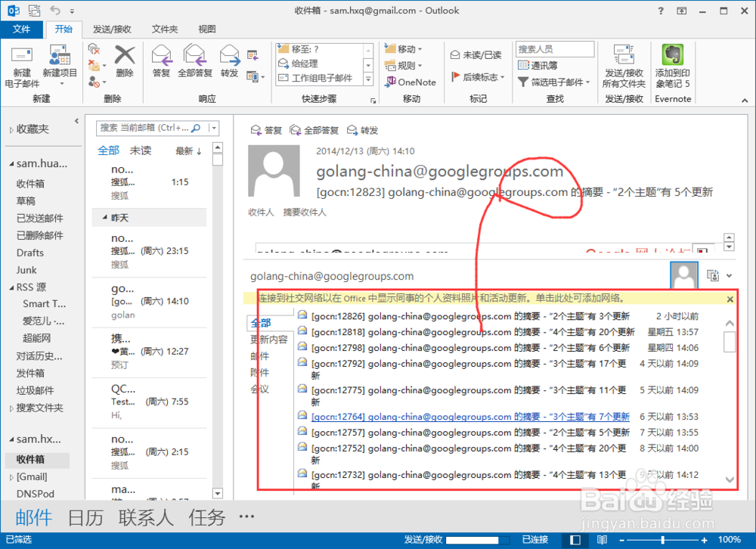Image resolution: width=756 pixels, height=549 pixels.
Task: Click the reading pane Reply button
Action: pos(267,130)
